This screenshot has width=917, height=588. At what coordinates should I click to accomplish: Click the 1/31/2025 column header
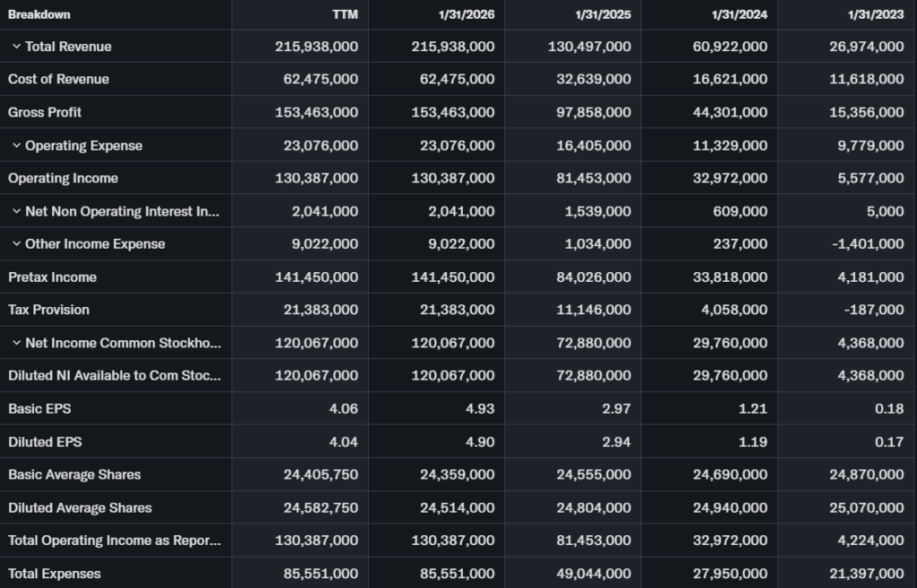pyautogui.click(x=604, y=14)
